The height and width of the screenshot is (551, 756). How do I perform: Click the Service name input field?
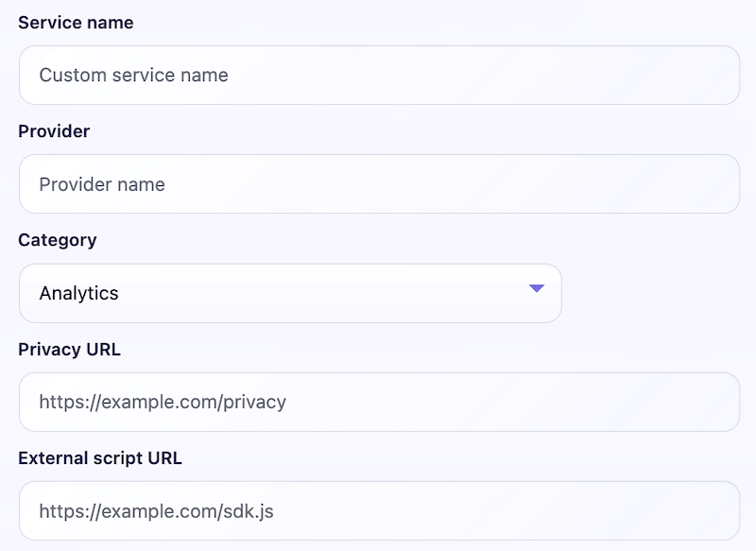[x=378, y=75]
